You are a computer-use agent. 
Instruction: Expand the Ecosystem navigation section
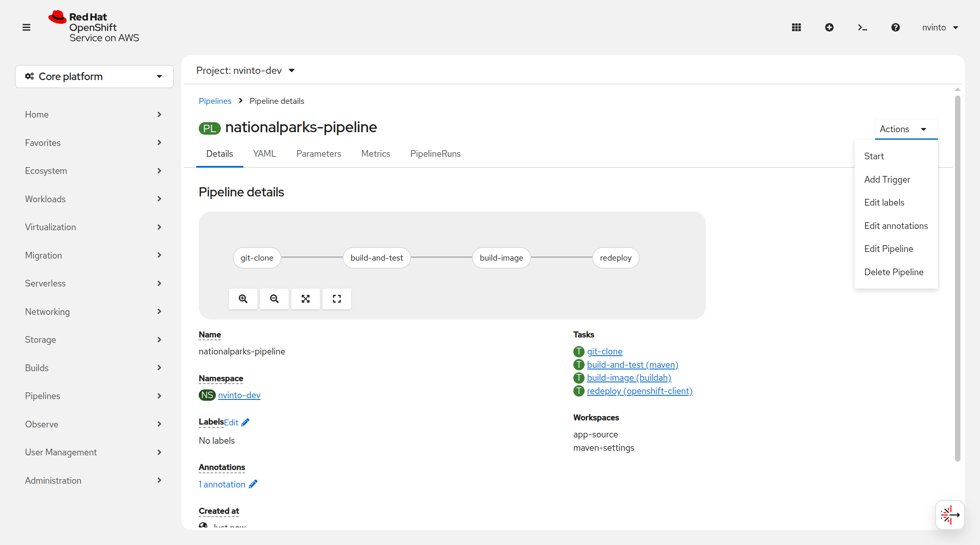tap(94, 171)
